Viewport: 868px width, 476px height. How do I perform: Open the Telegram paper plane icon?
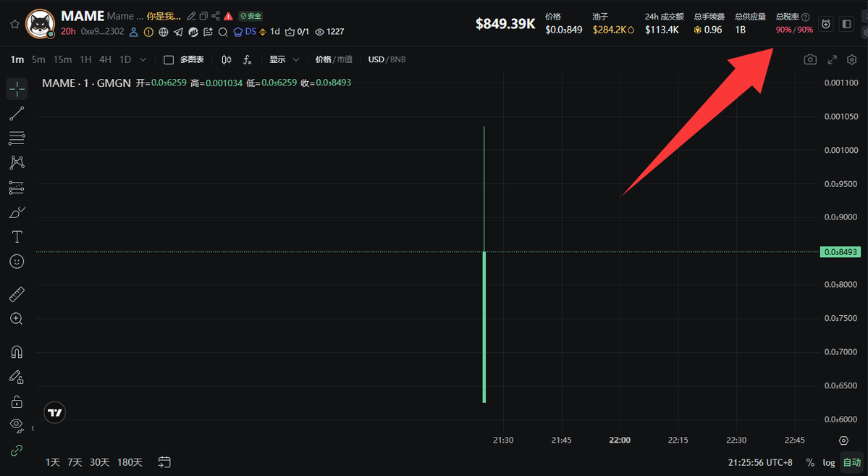click(x=178, y=32)
